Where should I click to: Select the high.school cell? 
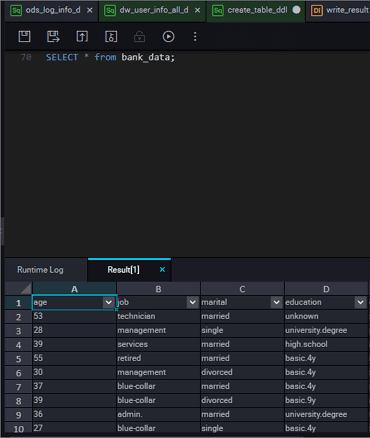pyautogui.click(x=326, y=344)
